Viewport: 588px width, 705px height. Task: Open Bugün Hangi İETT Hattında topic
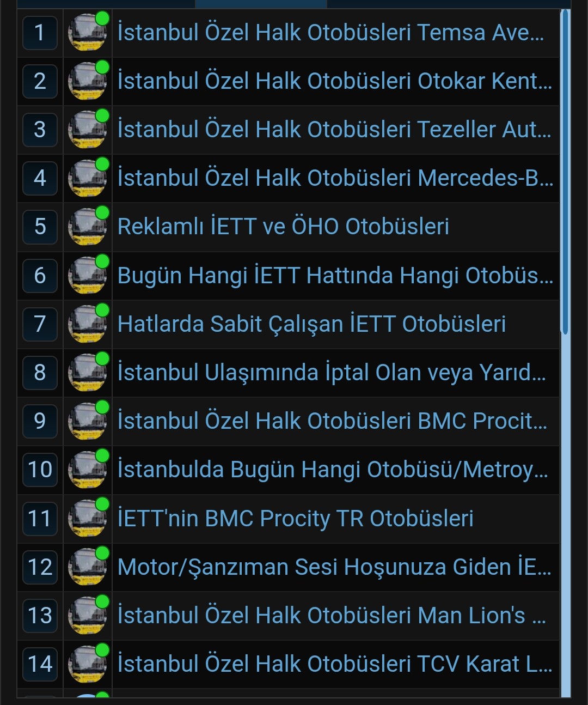coord(335,276)
